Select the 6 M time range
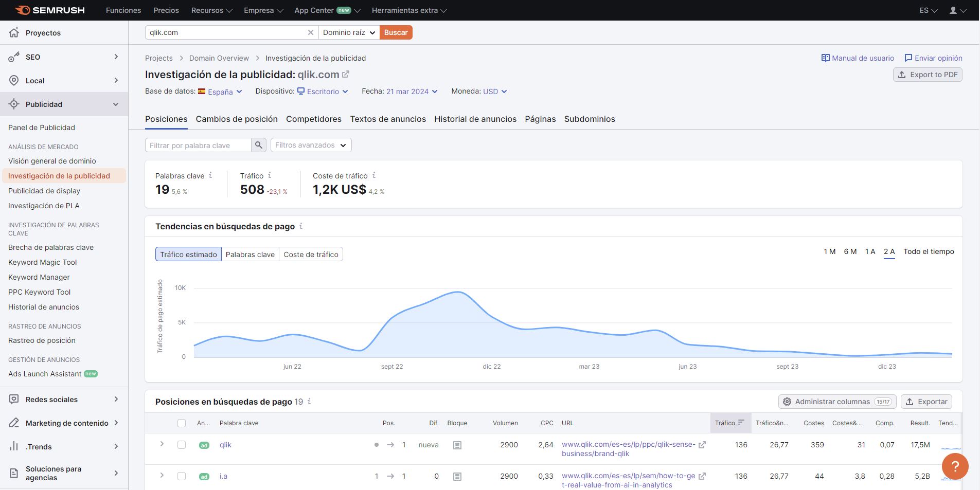This screenshot has height=490, width=980. [850, 251]
